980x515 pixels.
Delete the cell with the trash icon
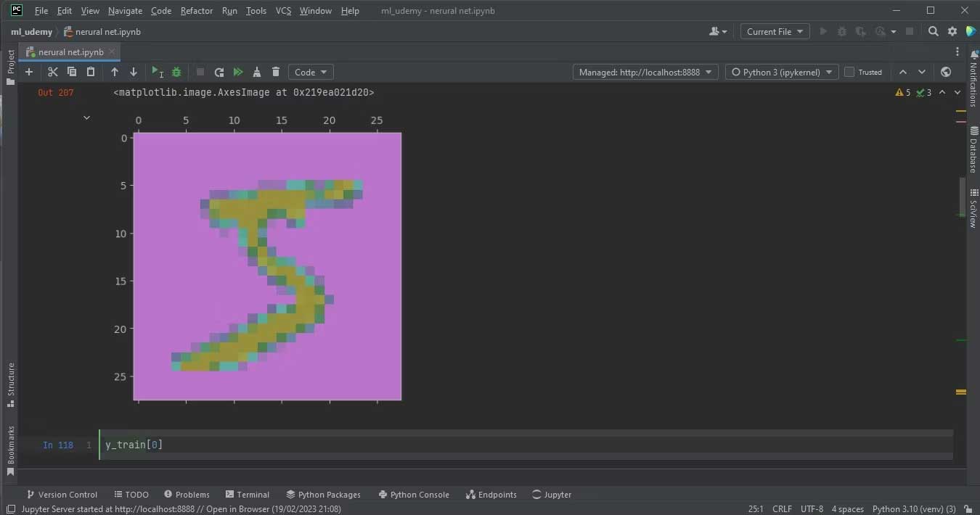tap(276, 72)
